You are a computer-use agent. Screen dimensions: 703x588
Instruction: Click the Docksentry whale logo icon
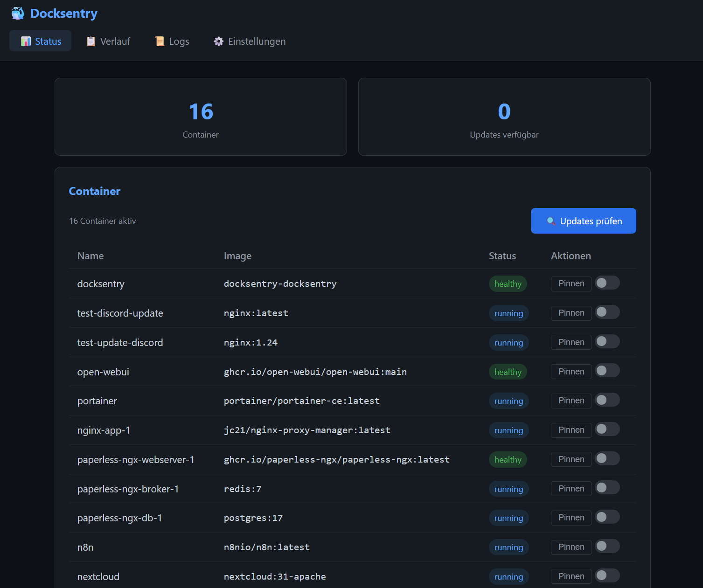pos(18,13)
